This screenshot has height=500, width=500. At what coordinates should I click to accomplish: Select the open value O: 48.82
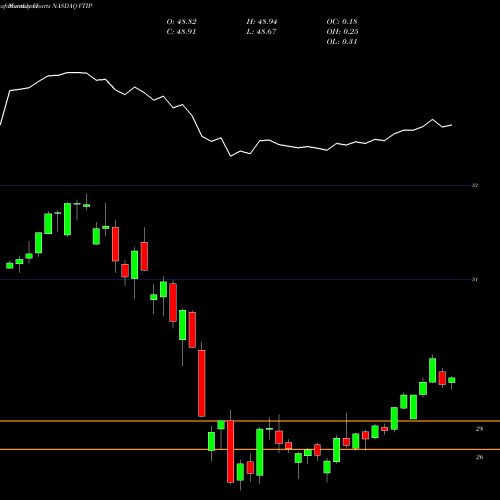click(x=181, y=22)
